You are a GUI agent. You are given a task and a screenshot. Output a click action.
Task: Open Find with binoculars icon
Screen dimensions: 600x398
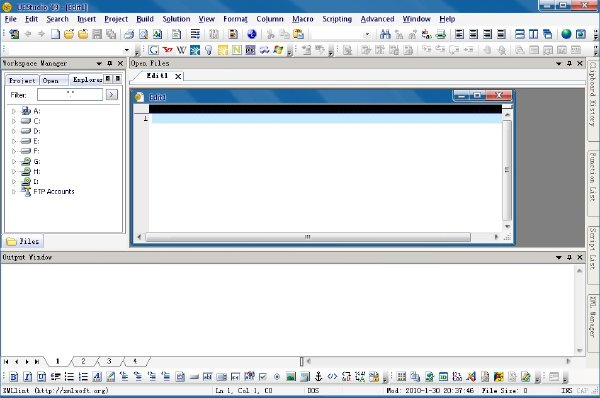385,34
